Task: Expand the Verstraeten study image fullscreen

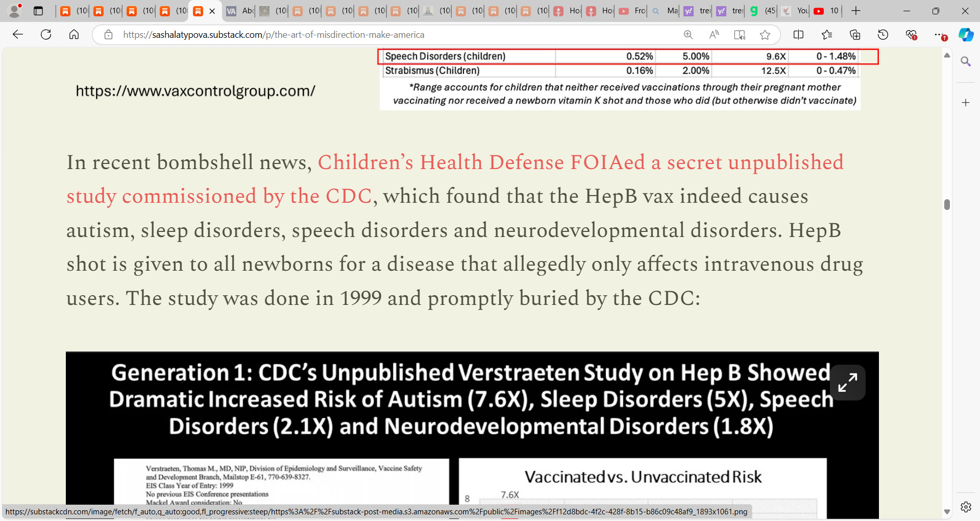Action: pos(847,383)
